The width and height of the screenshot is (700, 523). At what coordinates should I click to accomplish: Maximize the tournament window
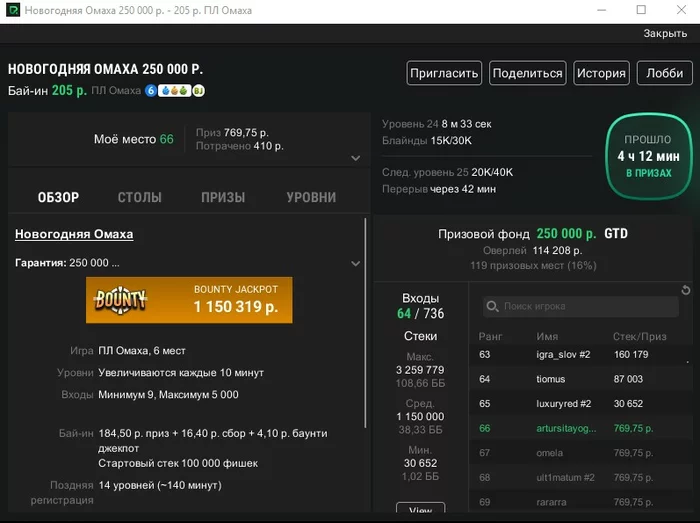click(x=641, y=10)
